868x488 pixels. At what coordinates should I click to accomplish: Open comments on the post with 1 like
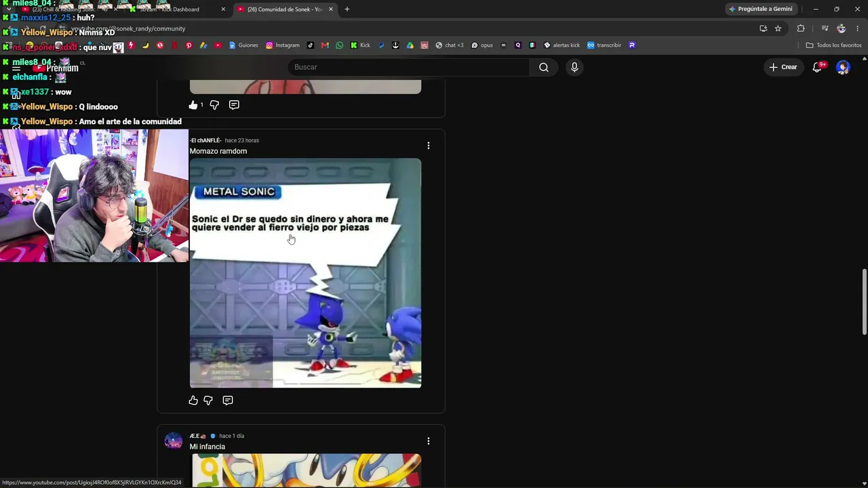(234, 105)
